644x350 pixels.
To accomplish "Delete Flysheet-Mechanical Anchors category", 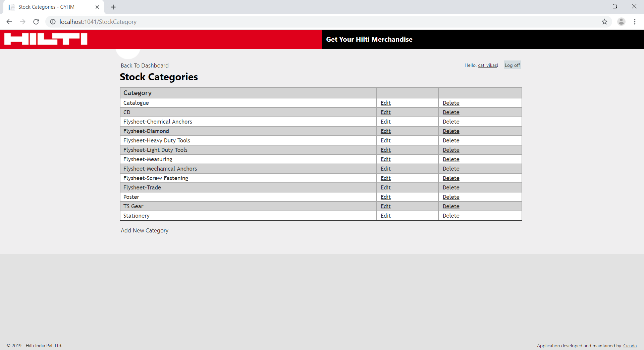I will 451,169.
